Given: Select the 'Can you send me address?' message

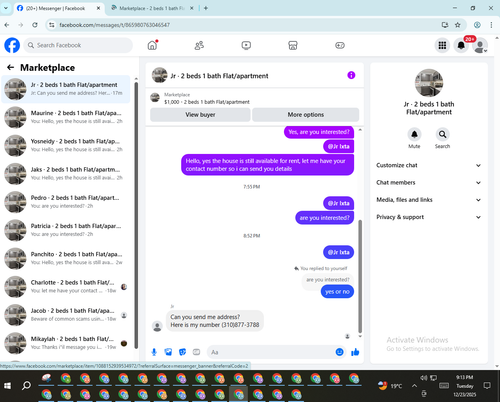Looking at the screenshot, I should (215, 321).
